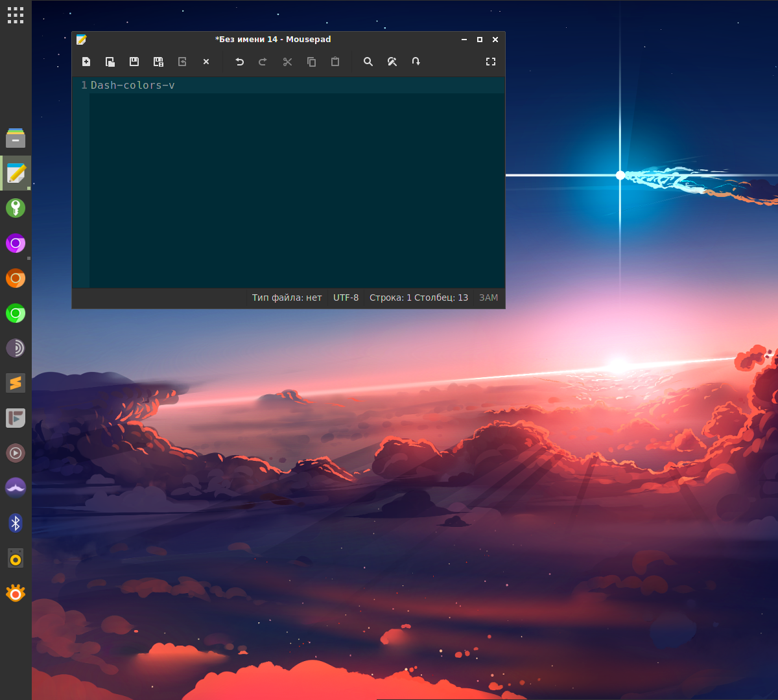Save the current document
The height and width of the screenshot is (700, 778).
click(134, 62)
